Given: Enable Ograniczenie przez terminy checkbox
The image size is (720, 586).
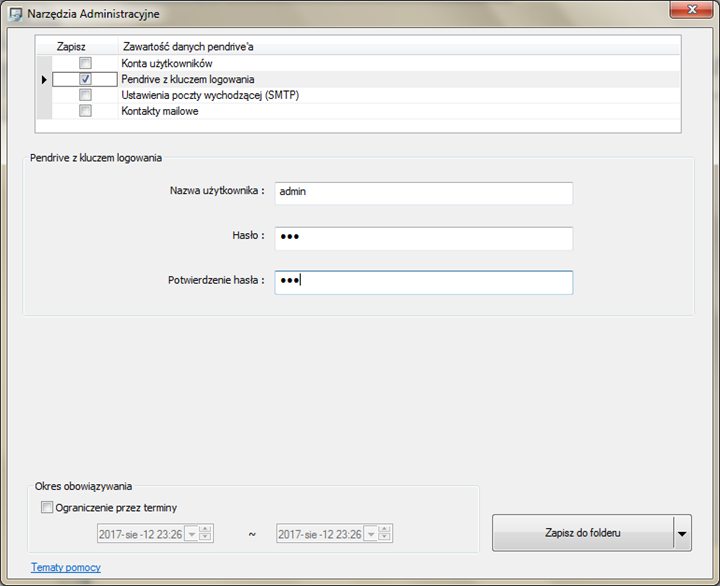Looking at the screenshot, I should (x=47, y=507).
